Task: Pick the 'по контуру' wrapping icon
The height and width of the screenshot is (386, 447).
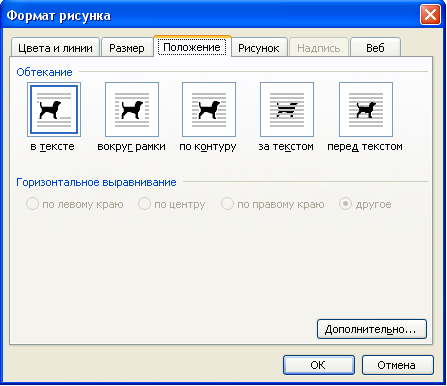Action: coord(209,109)
